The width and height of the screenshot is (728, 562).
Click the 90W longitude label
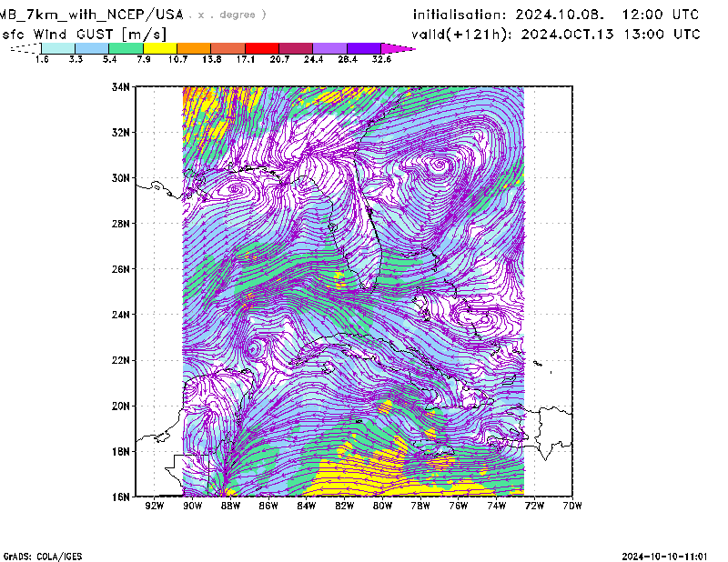pos(192,506)
